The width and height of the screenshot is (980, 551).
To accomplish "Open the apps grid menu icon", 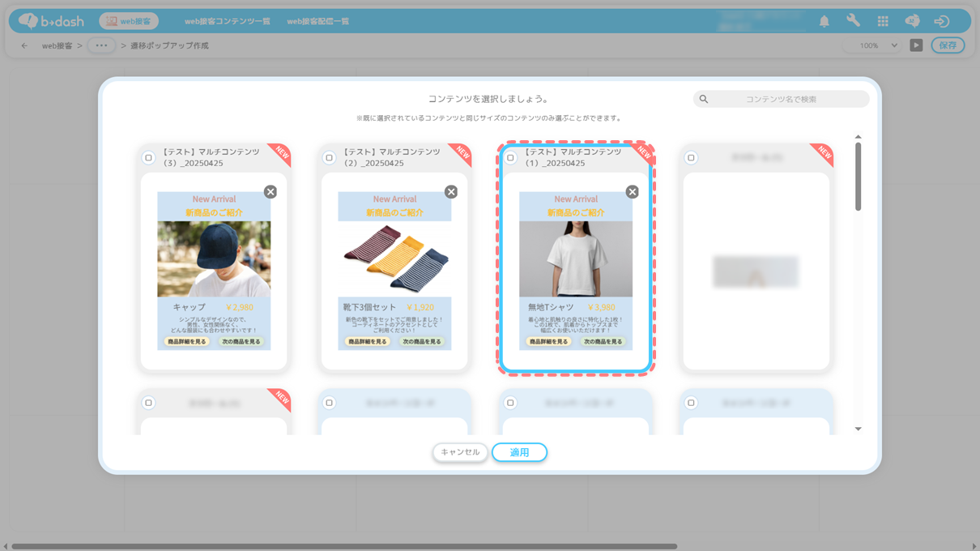I will pyautogui.click(x=883, y=21).
